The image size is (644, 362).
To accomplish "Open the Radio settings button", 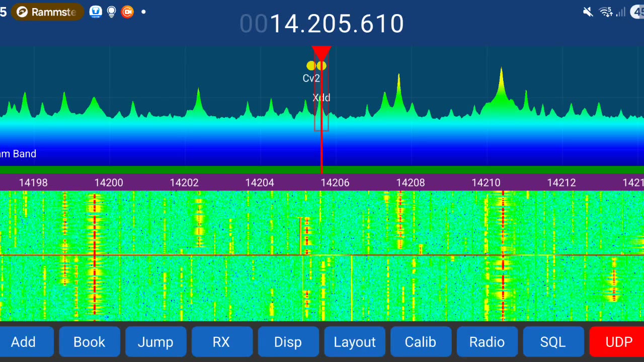I will click(x=487, y=342).
